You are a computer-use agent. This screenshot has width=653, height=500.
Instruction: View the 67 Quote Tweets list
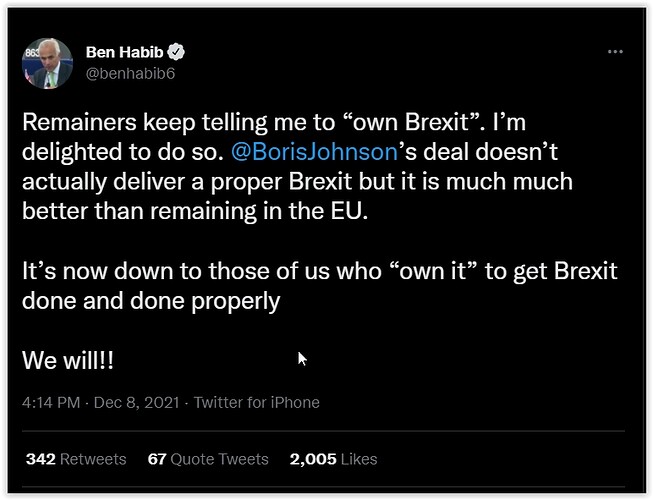tap(208, 459)
